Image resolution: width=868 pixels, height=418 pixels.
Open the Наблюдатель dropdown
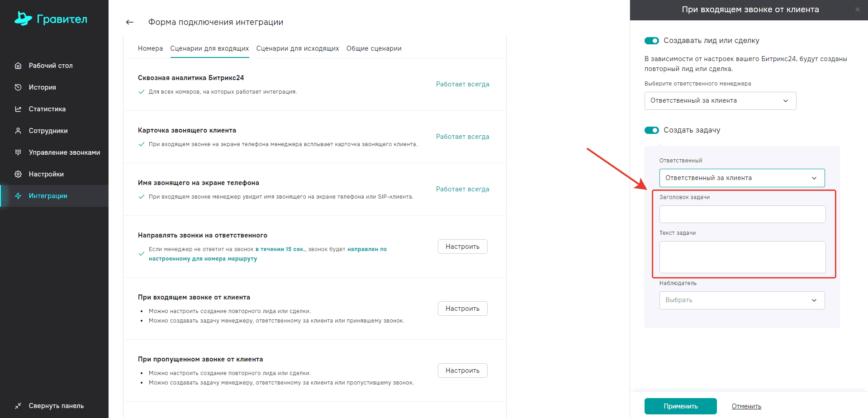point(742,300)
